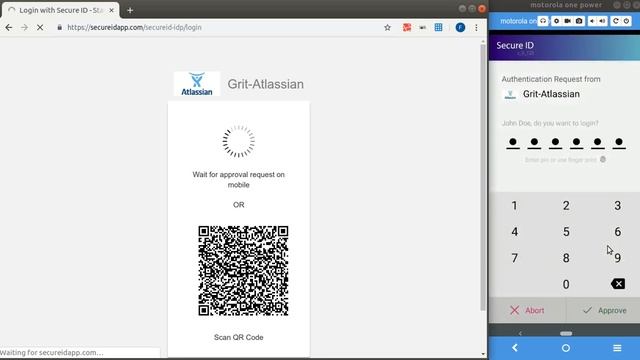Click the browser forward arrow
Image resolution: width=640 pixels, height=360 pixels.
(x=24, y=27)
